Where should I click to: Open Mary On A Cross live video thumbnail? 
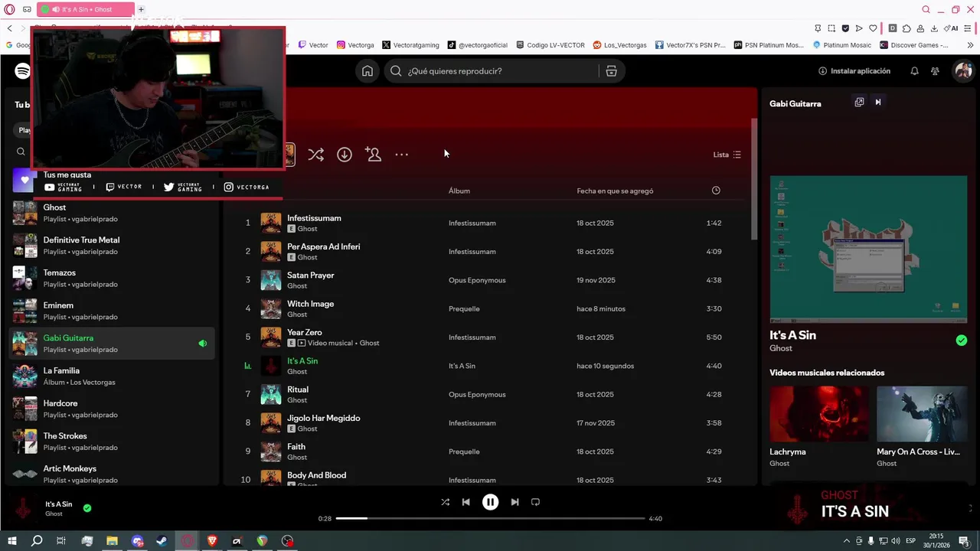(x=922, y=414)
